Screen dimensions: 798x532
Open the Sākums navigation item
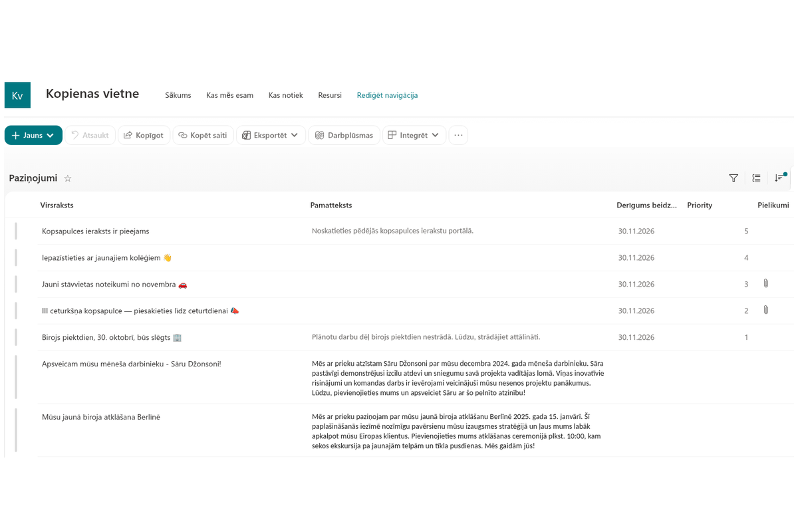pos(178,95)
